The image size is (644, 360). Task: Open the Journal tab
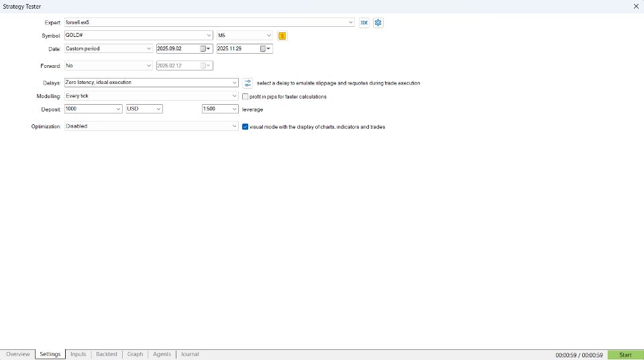point(190,354)
